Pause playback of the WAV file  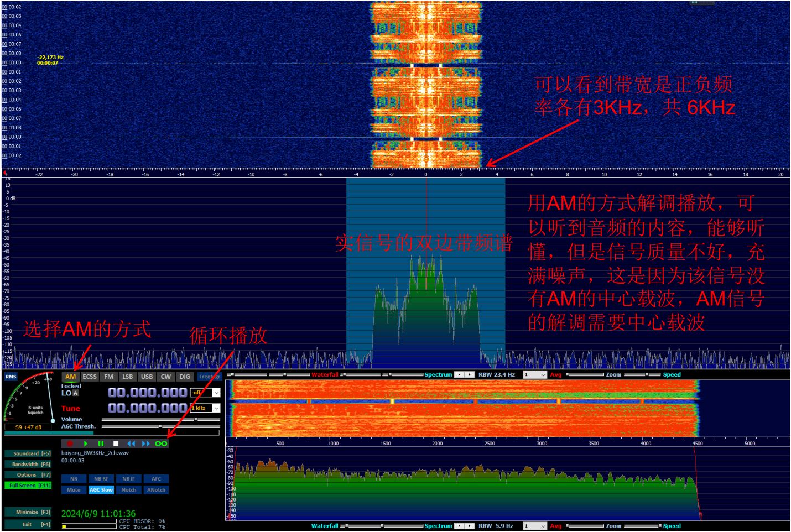[x=101, y=444]
